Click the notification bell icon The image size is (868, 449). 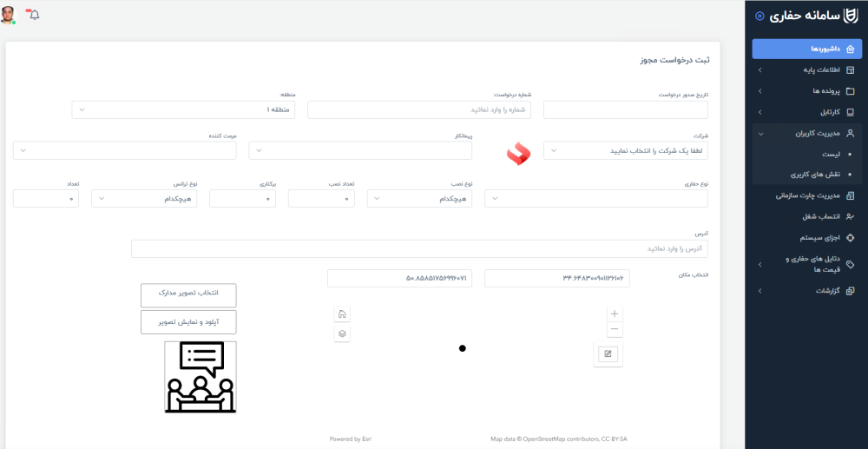[34, 15]
